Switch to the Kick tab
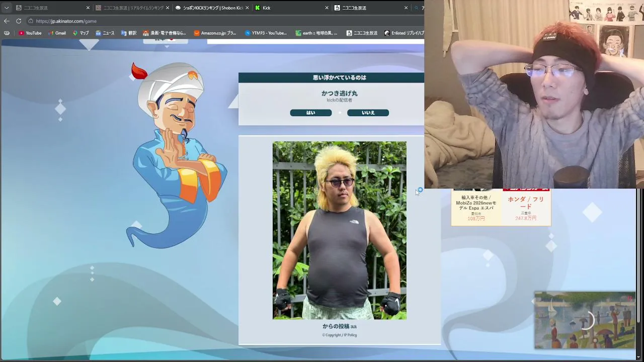This screenshot has width=644, height=362. (292, 8)
